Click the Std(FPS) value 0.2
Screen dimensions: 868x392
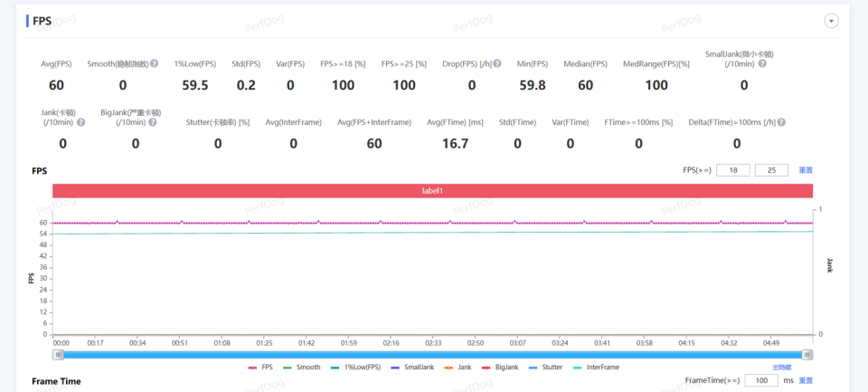click(246, 85)
